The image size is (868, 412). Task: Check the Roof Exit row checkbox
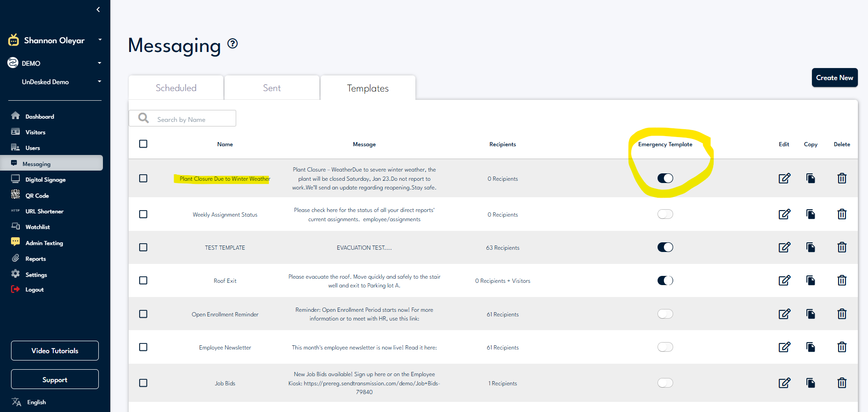[143, 280]
